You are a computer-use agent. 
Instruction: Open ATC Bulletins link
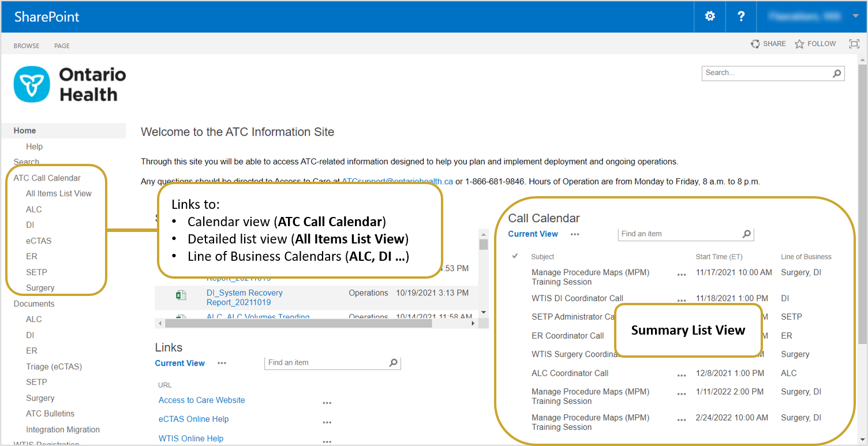coord(50,414)
